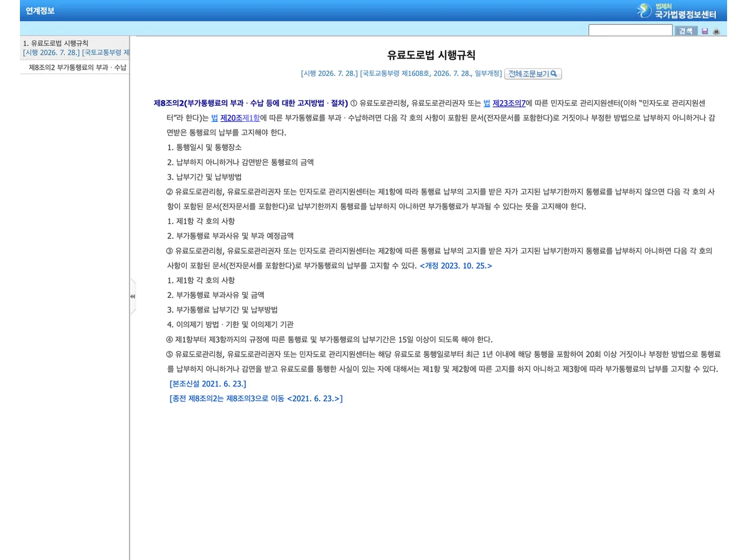Click the 국가법령정보센터 logo
The width and height of the screenshot is (747, 560).
pyautogui.click(x=677, y=11)
